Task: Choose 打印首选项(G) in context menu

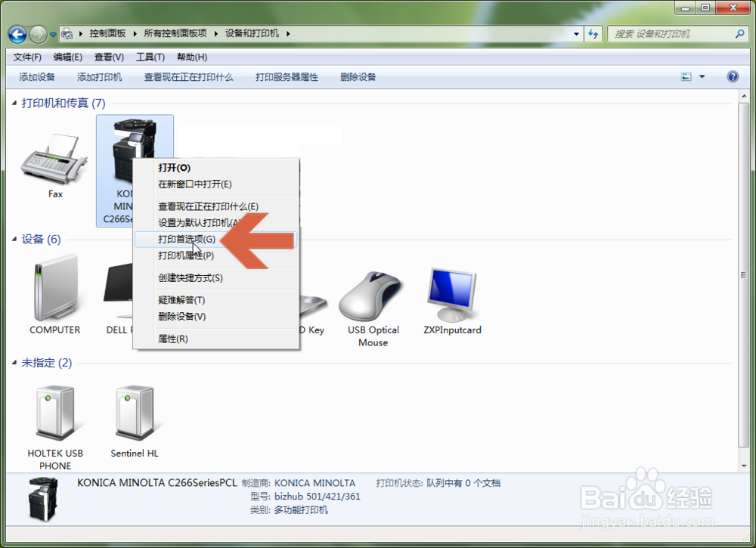Action: [216, 239]
